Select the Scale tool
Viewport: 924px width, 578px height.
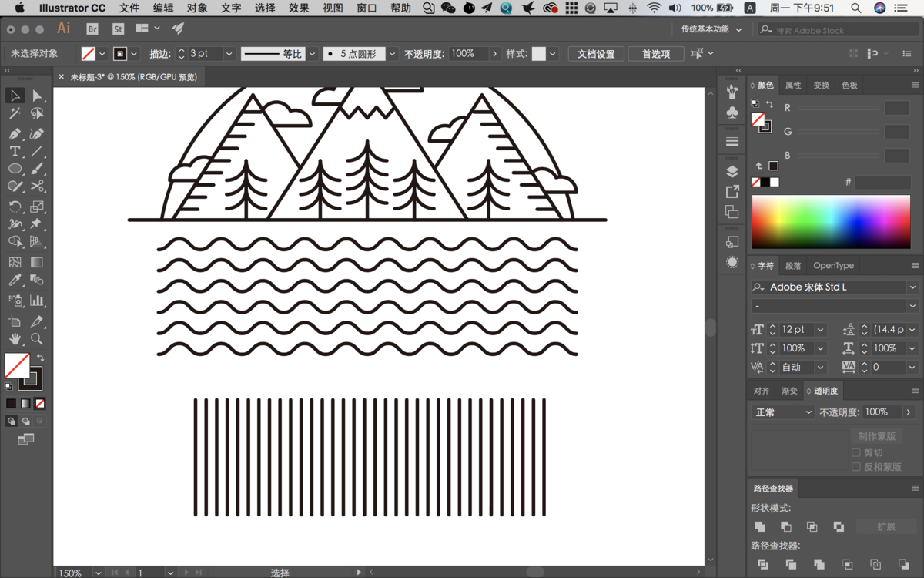click(36, 207)
